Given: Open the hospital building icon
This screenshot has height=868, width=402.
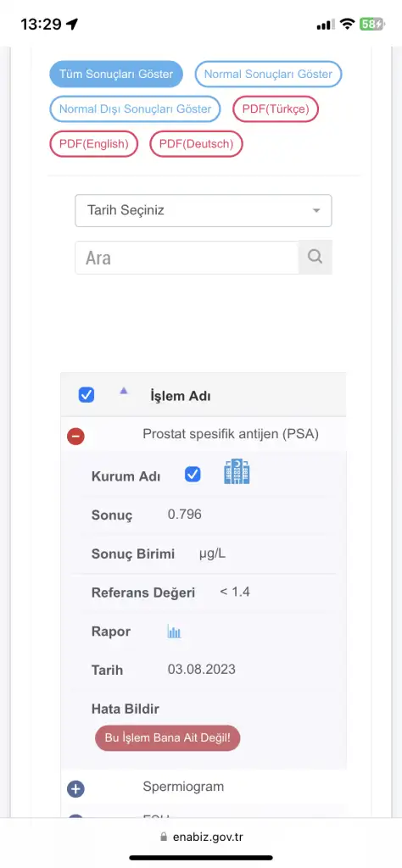Looking at the screenshot, I should (237, 471).
